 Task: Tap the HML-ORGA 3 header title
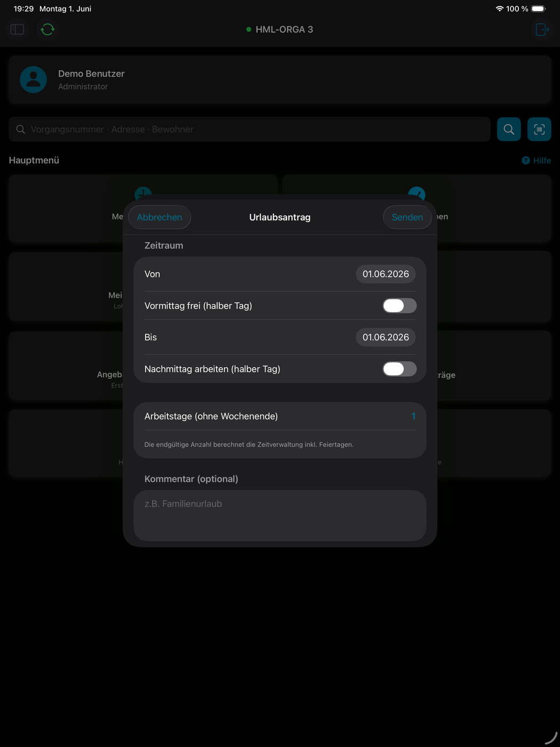tap(284, 29)
